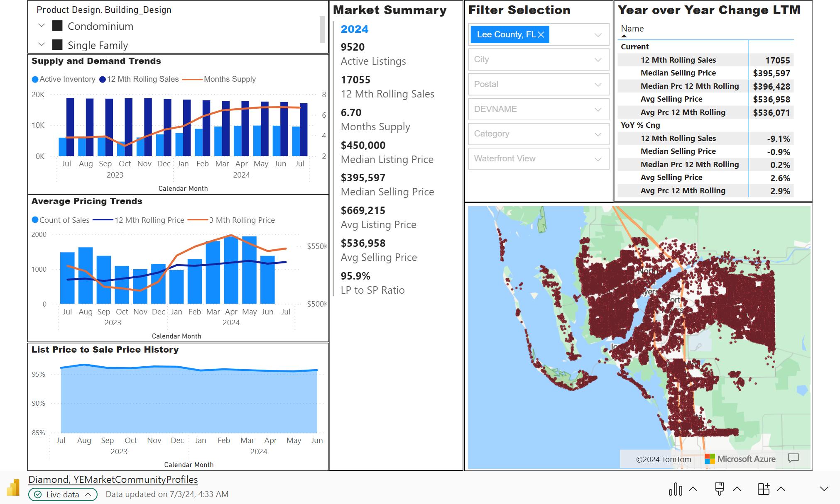Open the map feedback comment icon
Image resolution: width=840 pixels, height=504 pixels.
pyautogui.click(x=793, y=458)
